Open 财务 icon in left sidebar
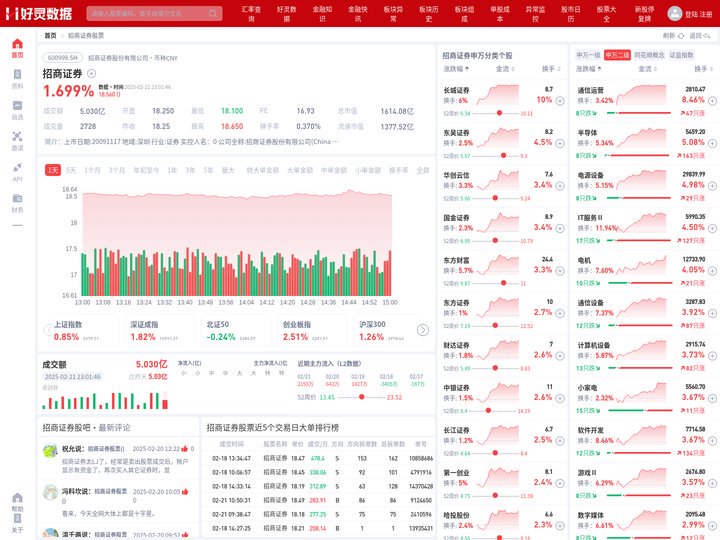The width and height of the screenshot is (720, 540). tap(17, 198)
